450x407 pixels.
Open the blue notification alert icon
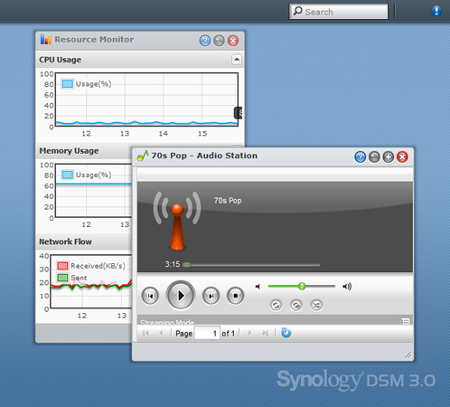pyautogui.click(x=436, y=11)
